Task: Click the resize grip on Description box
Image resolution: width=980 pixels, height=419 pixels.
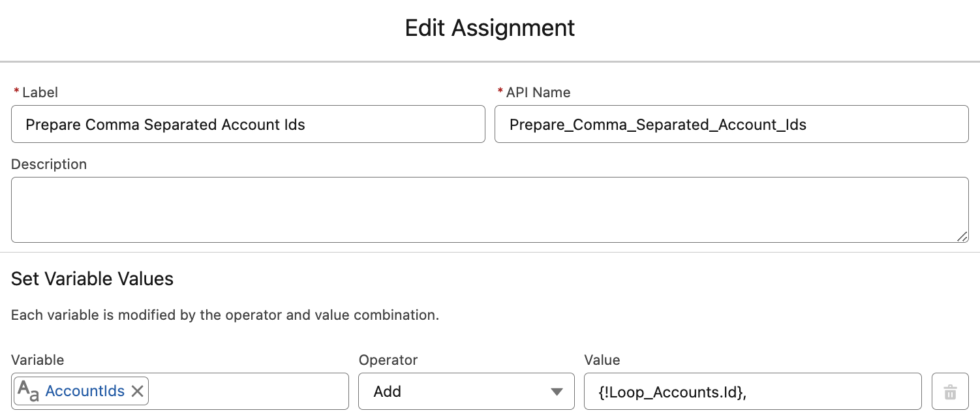Action: click(x=964, y=236)
